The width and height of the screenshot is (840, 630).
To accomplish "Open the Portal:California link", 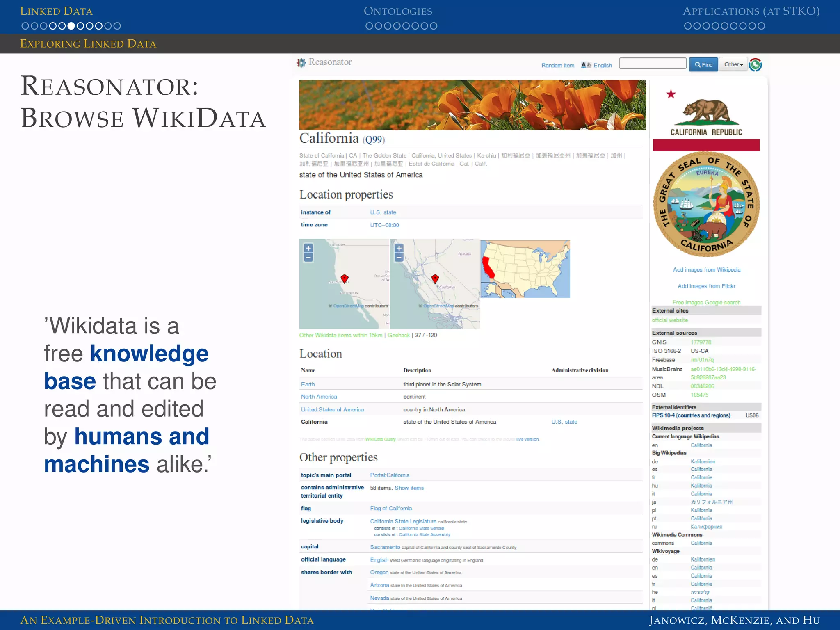I will pos(390,475).
